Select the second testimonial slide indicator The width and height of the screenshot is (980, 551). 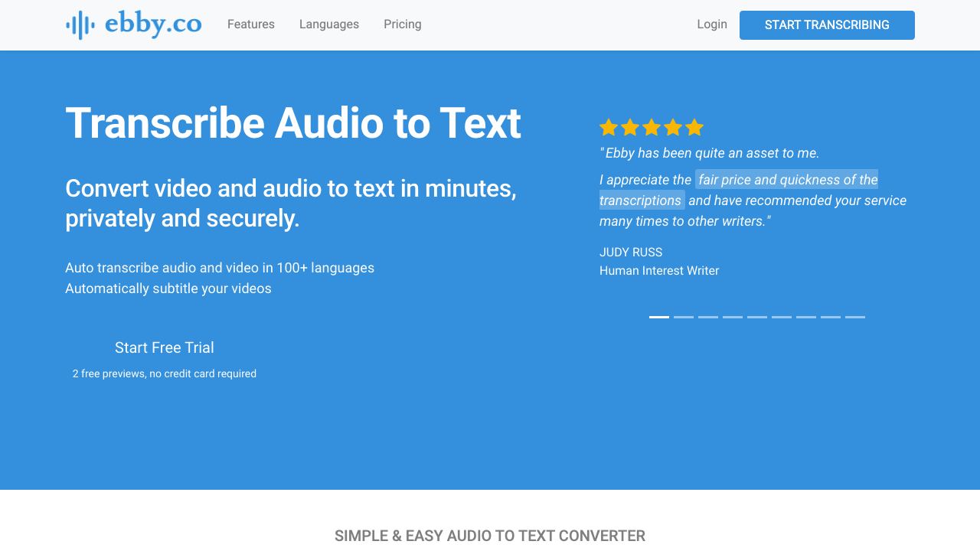[x=684, y=317]
